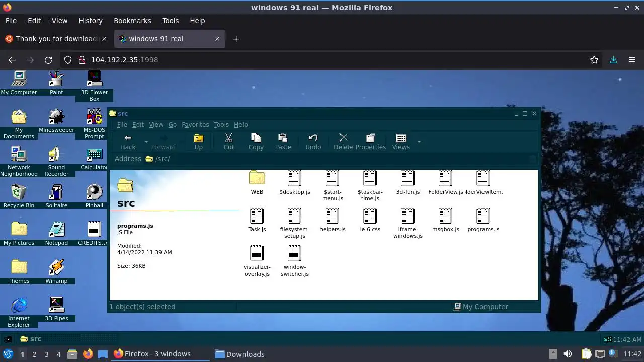
Task: Click the emulated Start button face icon
Action: click(x=8, y=339)
